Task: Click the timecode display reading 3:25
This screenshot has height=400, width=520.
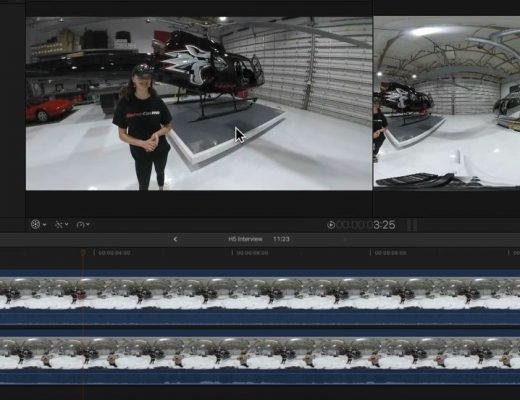Action: coord(366,225)
